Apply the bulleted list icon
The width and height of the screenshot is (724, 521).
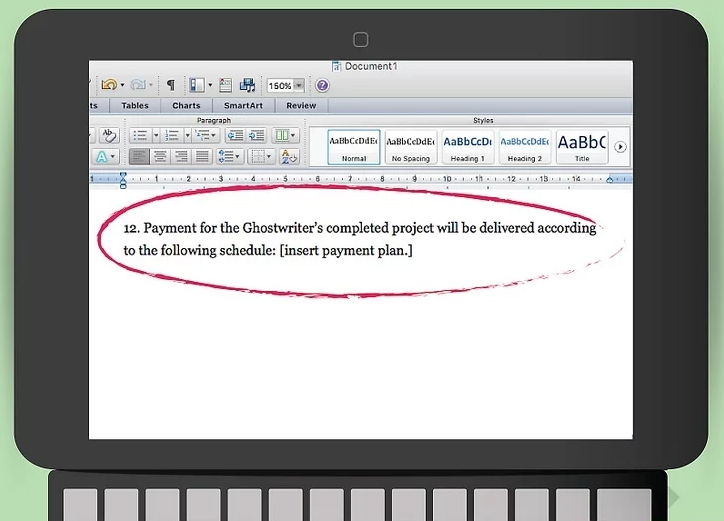coord(140,135)
